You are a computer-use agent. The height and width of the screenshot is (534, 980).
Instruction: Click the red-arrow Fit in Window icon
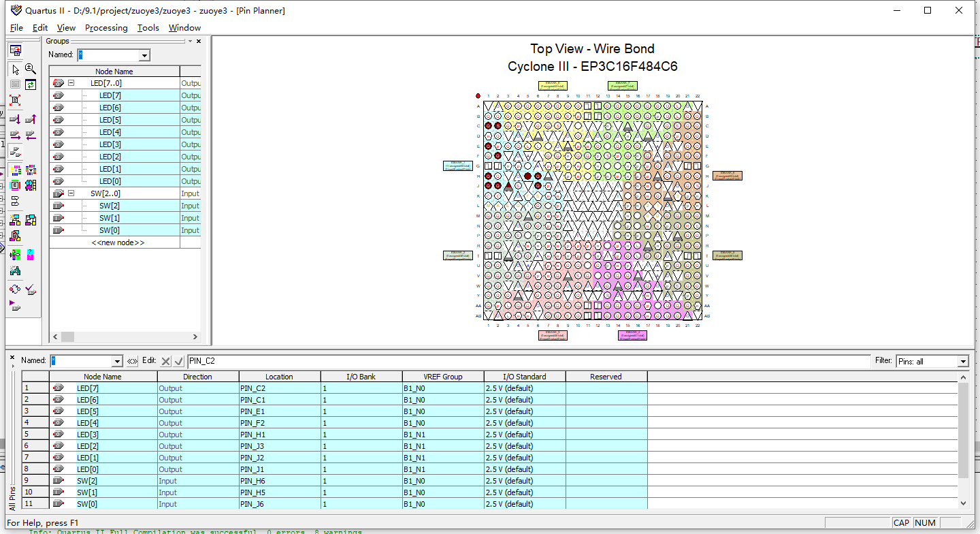[x=15, y=100]
